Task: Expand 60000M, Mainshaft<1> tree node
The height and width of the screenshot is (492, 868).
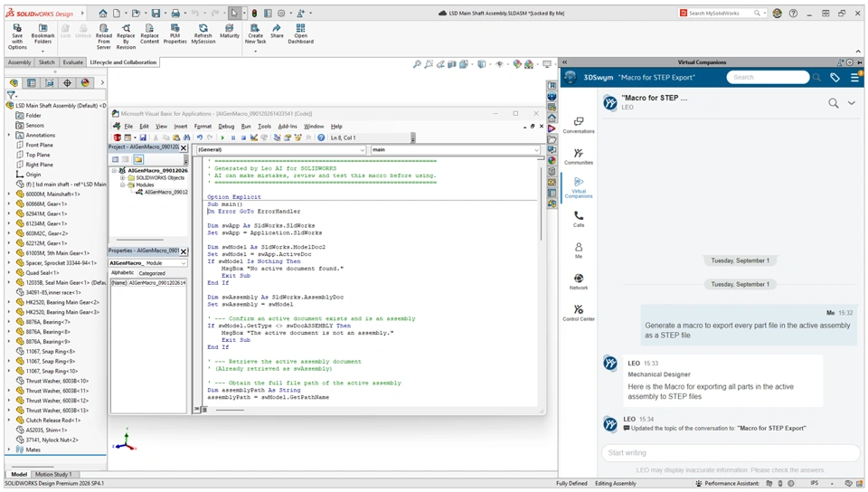Action: [x=9, y=194]
